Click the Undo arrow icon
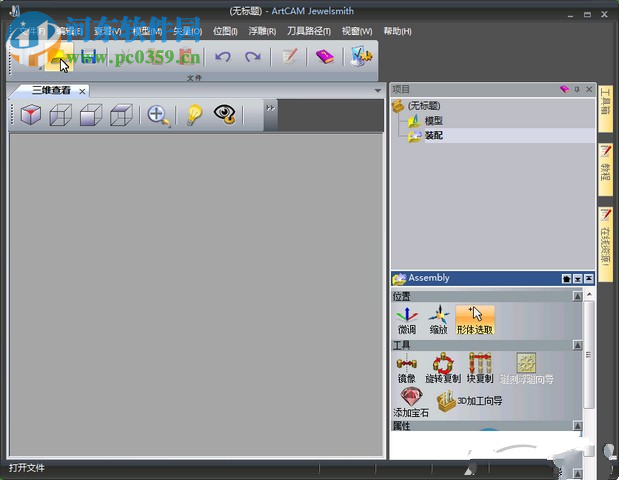The image size is (619, 480). coord(223,57)
